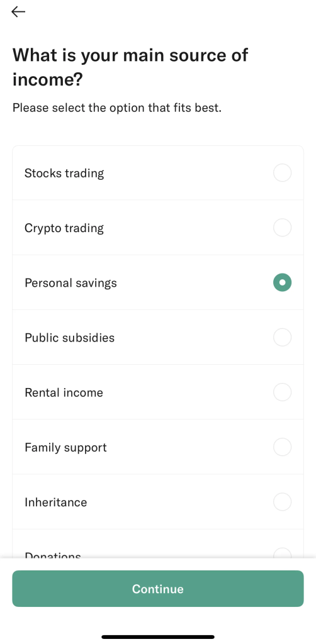Tap the Rental income label text
The image size is (316, 644).
[x=64, y=392]
